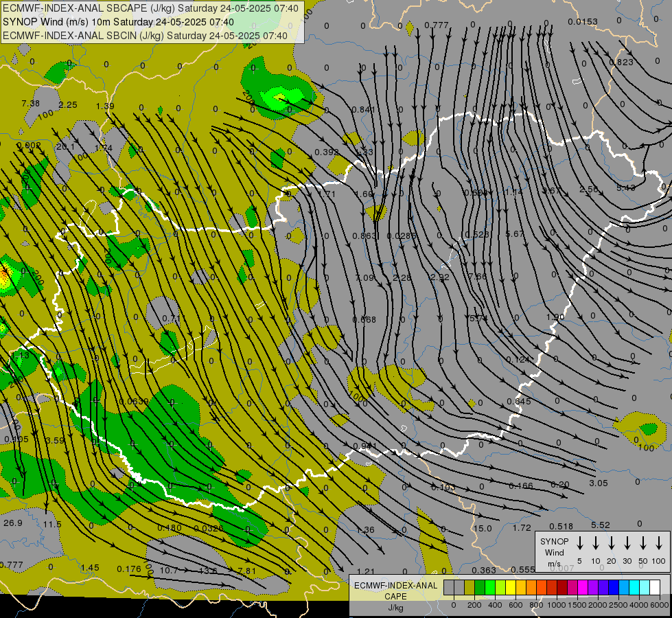
Task: Click the map value 0.518
Action: point(561,526)
